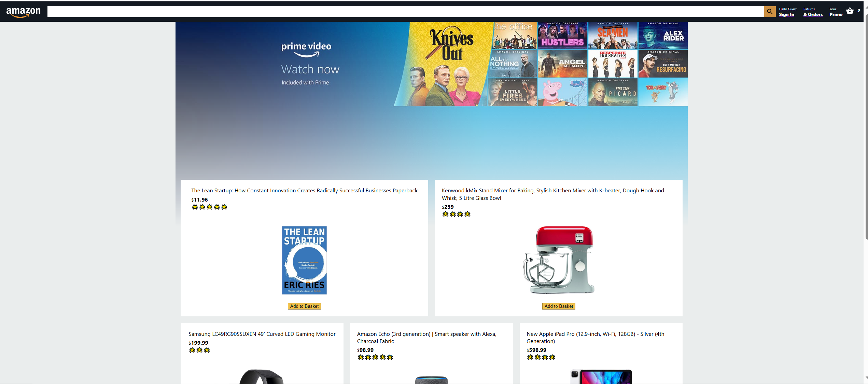Viewport: 868px width, 384px height.
Task: Click in the search input field
Action: 405,12
